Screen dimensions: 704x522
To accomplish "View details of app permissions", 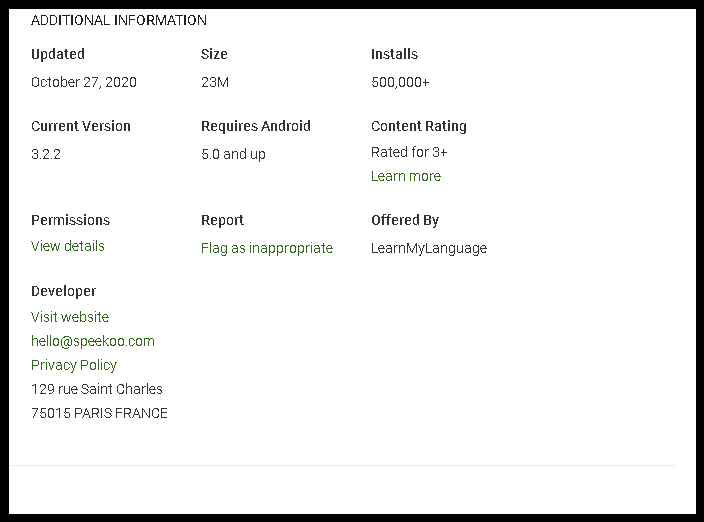I will click(68, 246).
